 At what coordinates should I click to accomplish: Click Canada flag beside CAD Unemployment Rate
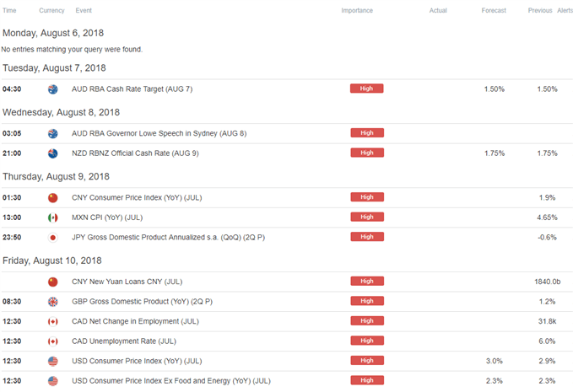coord(52,341)
